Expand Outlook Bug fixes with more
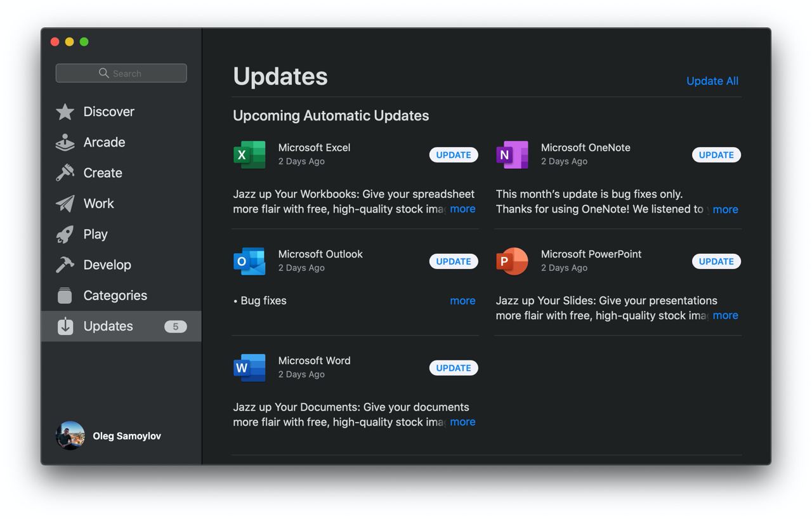Viewport: 812px width, 519px height. pyautogui.click(x=462, y=301)
